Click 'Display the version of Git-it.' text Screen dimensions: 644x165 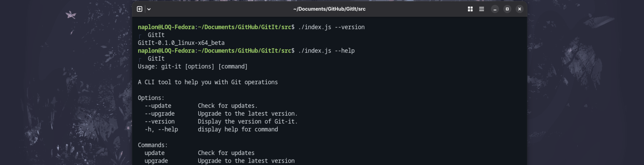(x=248, y=121)
